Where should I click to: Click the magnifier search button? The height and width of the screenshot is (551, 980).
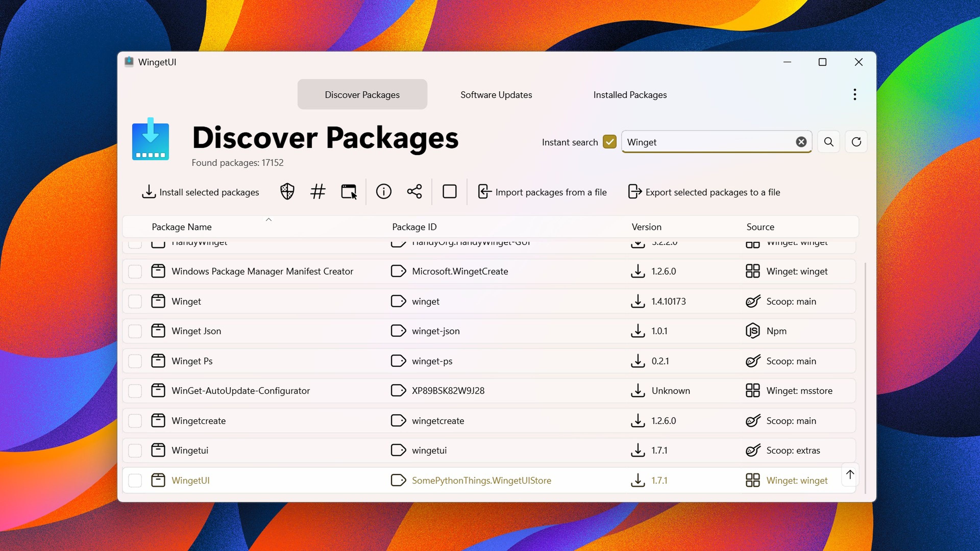tap(829, 142)
